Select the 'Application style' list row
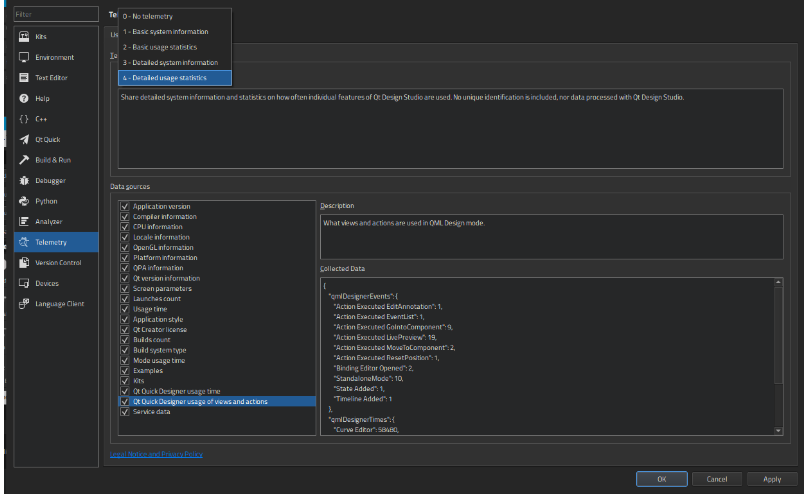 tap(217, 319)
